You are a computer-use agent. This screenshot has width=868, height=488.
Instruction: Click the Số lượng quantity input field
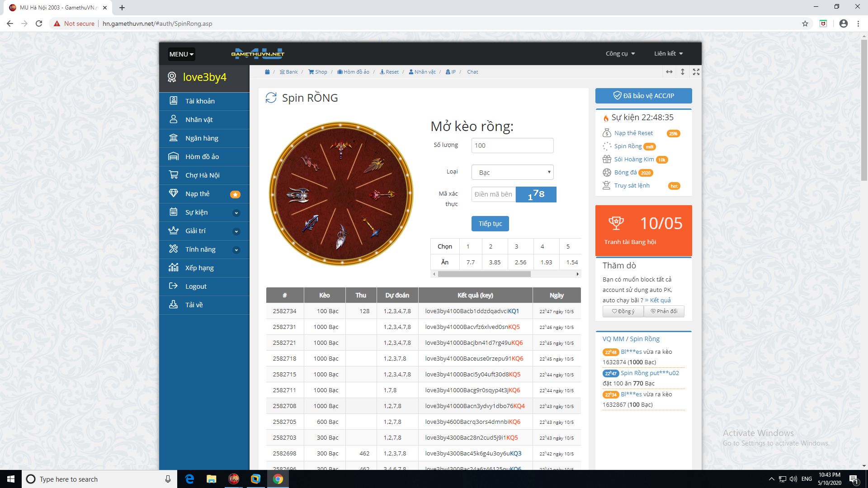click(512, 145)
